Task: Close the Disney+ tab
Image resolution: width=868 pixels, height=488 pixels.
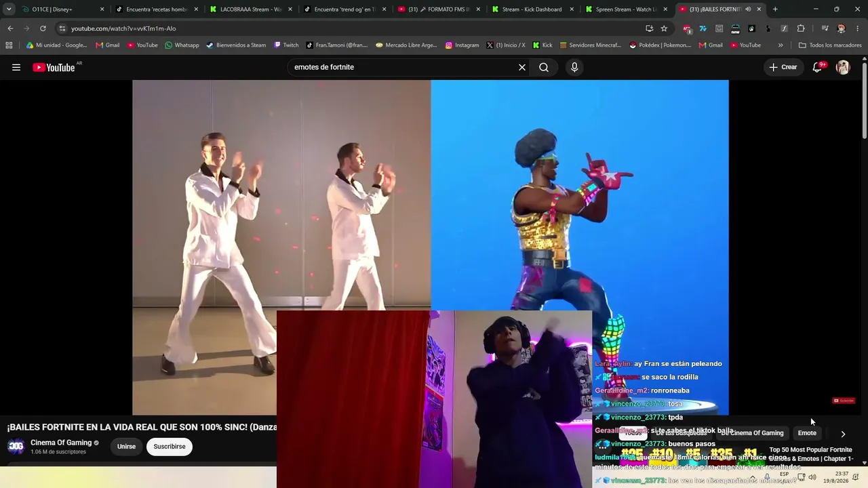Action: 102,9
